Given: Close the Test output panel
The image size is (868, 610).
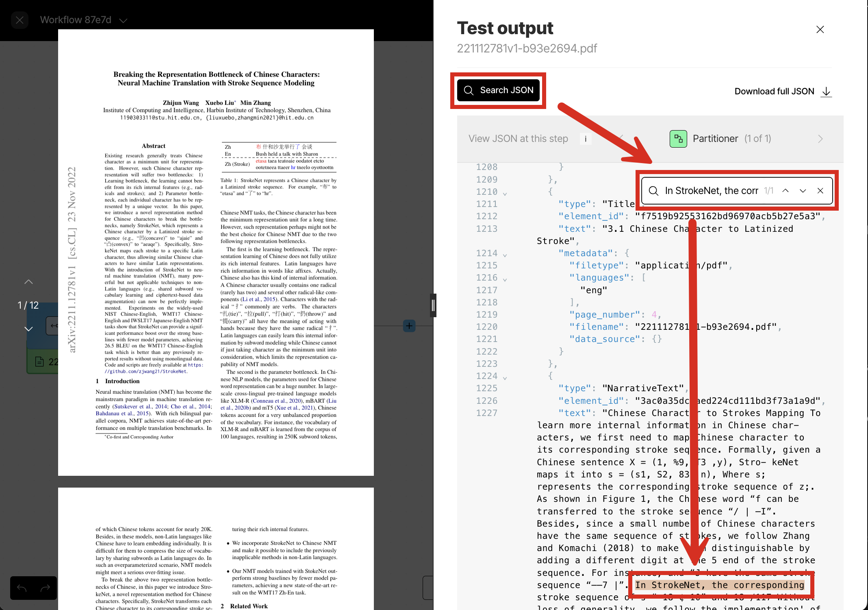Looking at the screenshot, I should click(820, 29).
